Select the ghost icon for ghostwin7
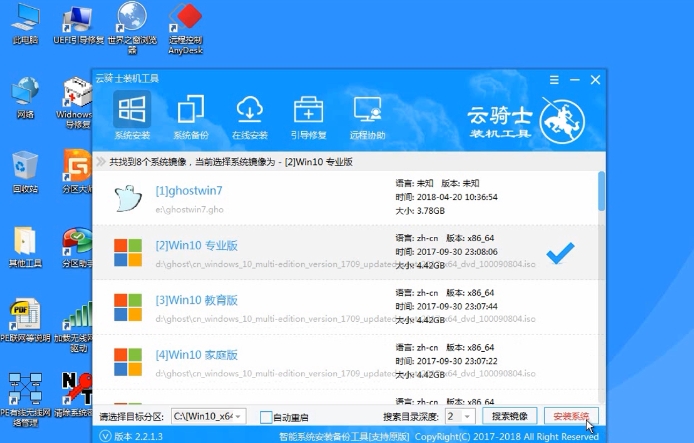 point(128,198)
